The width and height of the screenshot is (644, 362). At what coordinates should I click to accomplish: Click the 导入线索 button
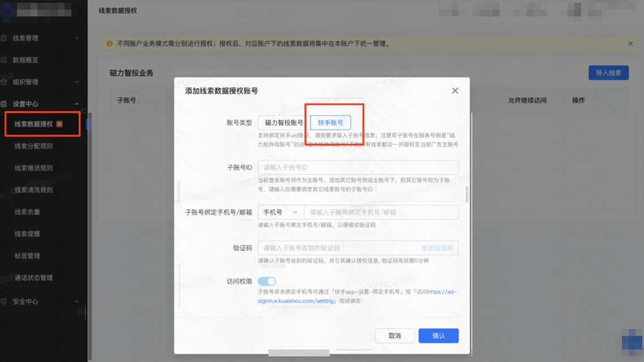[x=608, y=73]
